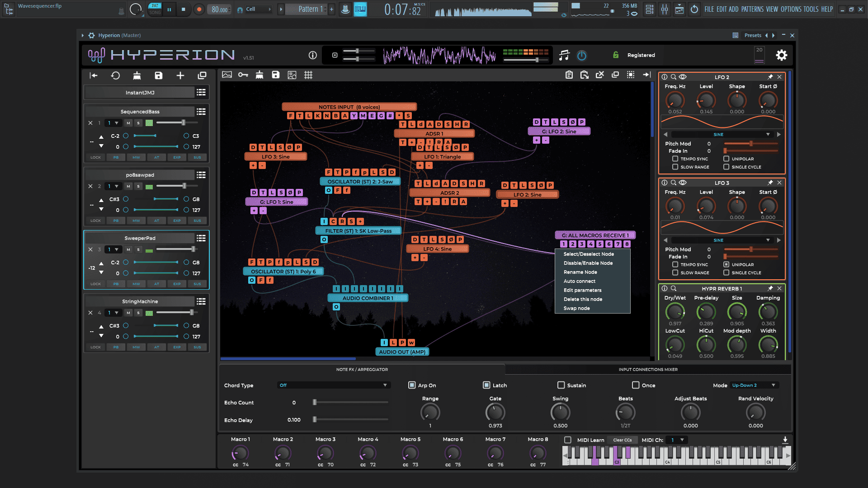Click magnifier icon in LFO 3 panel
This screenshot has width=868, height=488.
coord(673,183)
